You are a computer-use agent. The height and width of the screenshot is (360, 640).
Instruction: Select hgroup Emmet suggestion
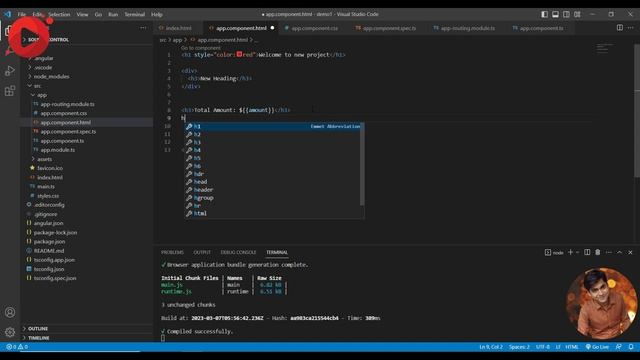[x=273, y=198]
